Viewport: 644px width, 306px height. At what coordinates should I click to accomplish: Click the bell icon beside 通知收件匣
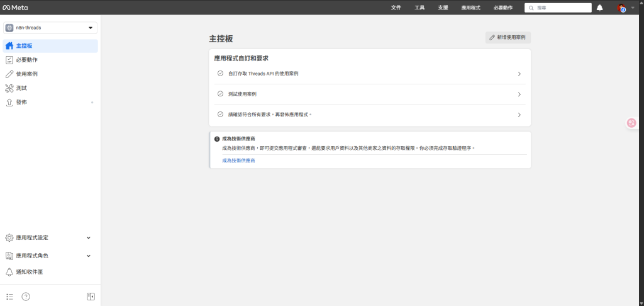coord(9,272)
